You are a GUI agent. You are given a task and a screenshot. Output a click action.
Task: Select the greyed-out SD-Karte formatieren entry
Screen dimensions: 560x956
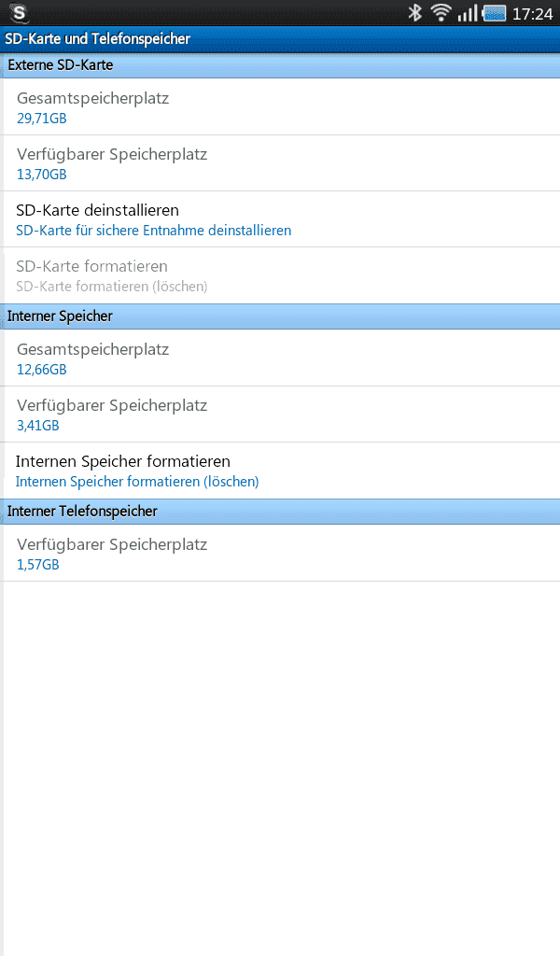(280, 275)
